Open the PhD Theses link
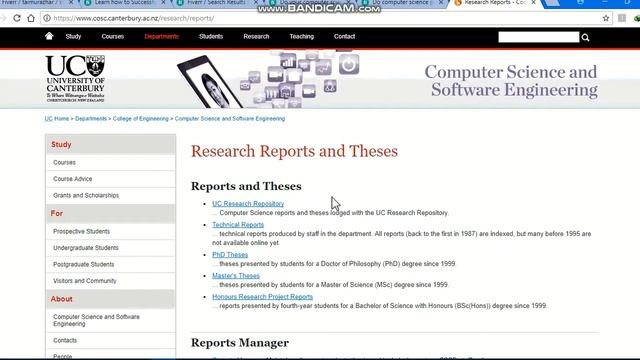The image size is (640, 360). pos(230,255)
